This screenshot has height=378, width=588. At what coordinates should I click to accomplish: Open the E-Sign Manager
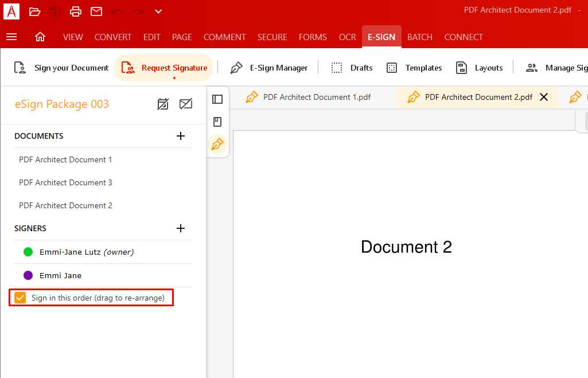click(x=268, y=68)
